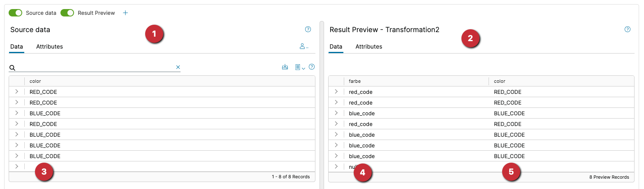The height and width of the screenshot is (189, 644).
Task: Open help for the Source data panel
Action: [x=308, y=29]
